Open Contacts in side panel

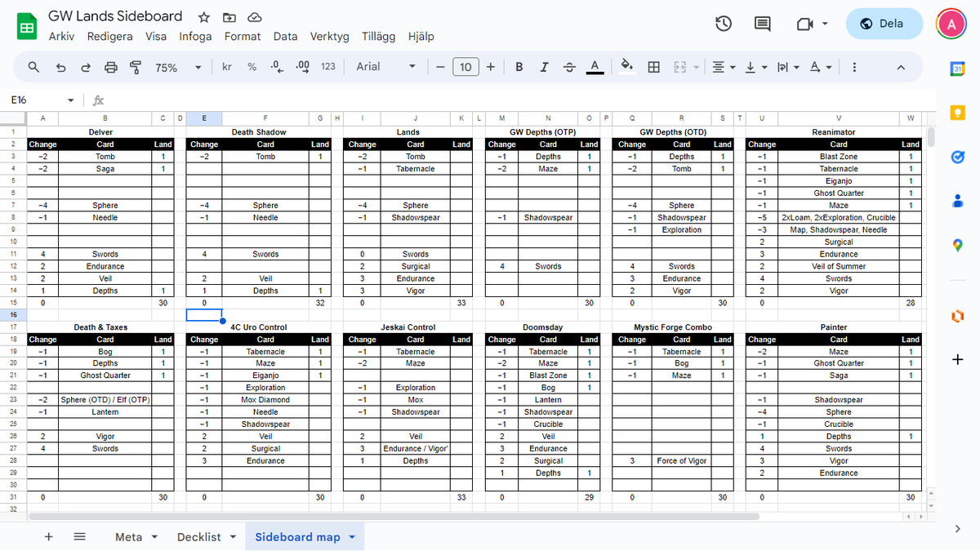pyautogui.click(x=958, y=201)
